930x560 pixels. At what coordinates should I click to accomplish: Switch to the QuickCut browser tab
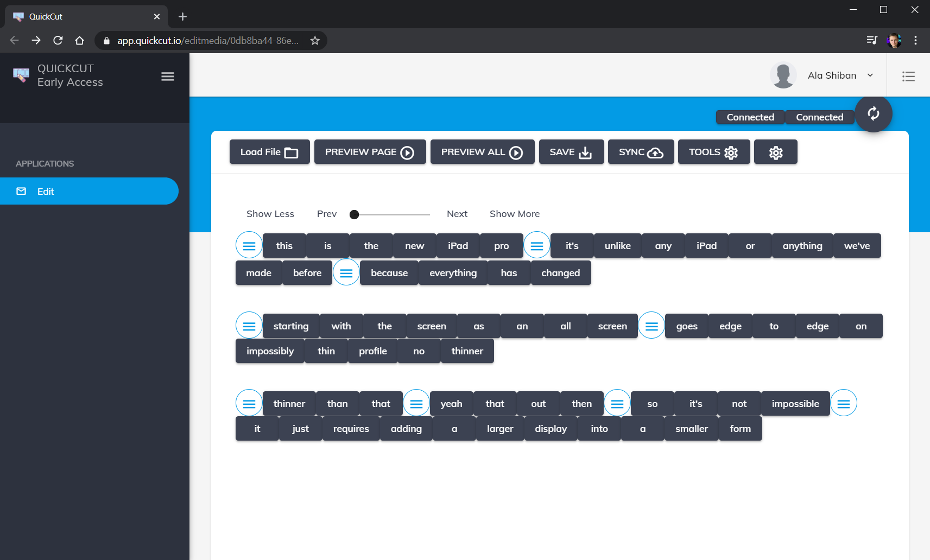click(x=81, y=16)
